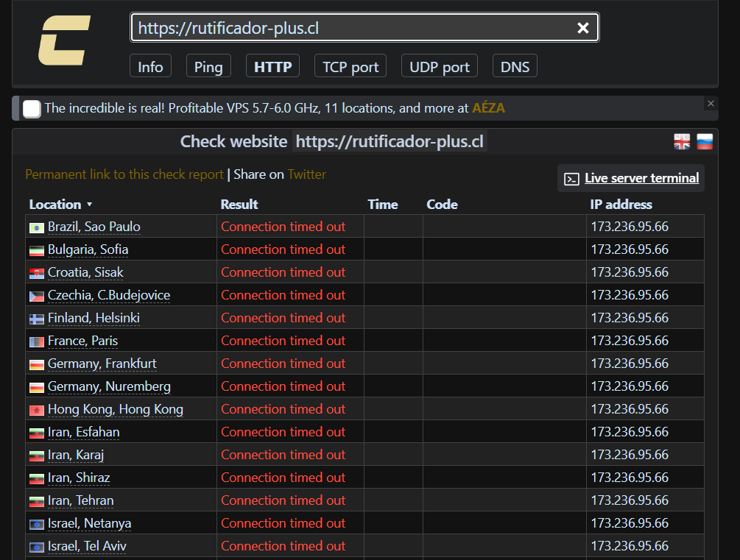The height and width of the screenshot is (560, 740).
Task: Click the check-host logo icon
Action: [64, 40]
